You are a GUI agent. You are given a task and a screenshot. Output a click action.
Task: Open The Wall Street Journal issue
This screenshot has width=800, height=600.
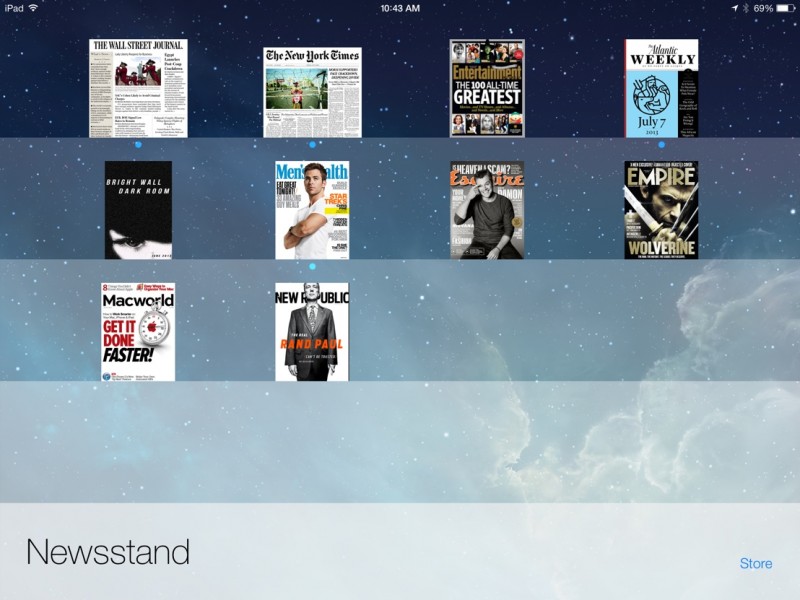[138, 88]
